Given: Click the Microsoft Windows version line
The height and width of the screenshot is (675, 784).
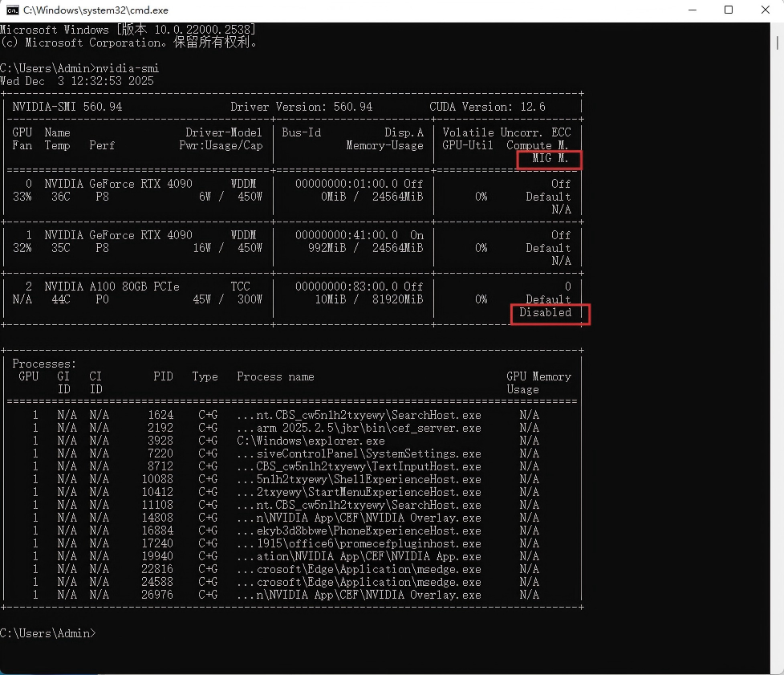Looking at the screenshot, I should [128, 30].
